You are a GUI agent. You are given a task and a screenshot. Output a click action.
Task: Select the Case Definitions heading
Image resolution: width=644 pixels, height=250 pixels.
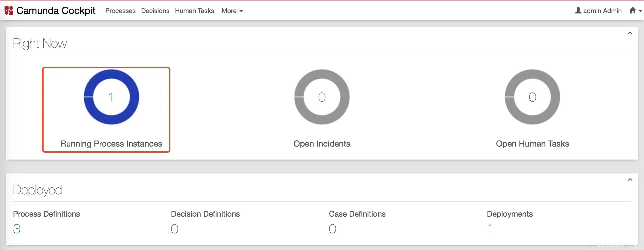pos(357,214)
